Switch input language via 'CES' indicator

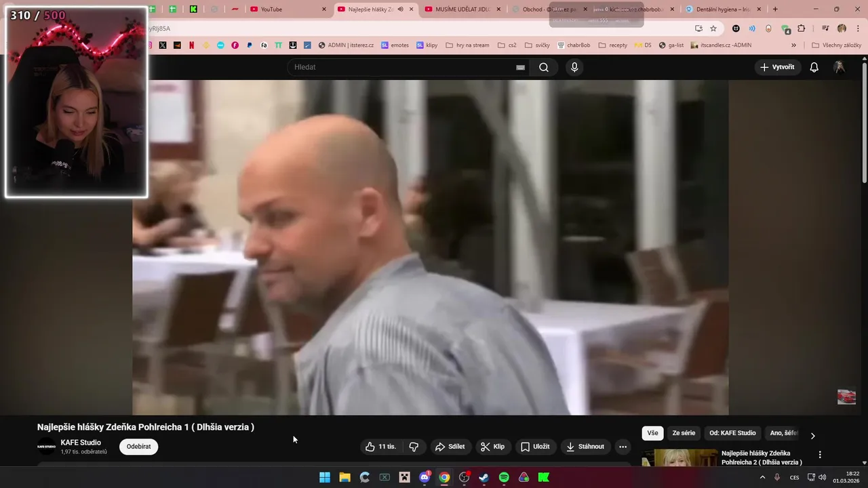coord(794,477)
